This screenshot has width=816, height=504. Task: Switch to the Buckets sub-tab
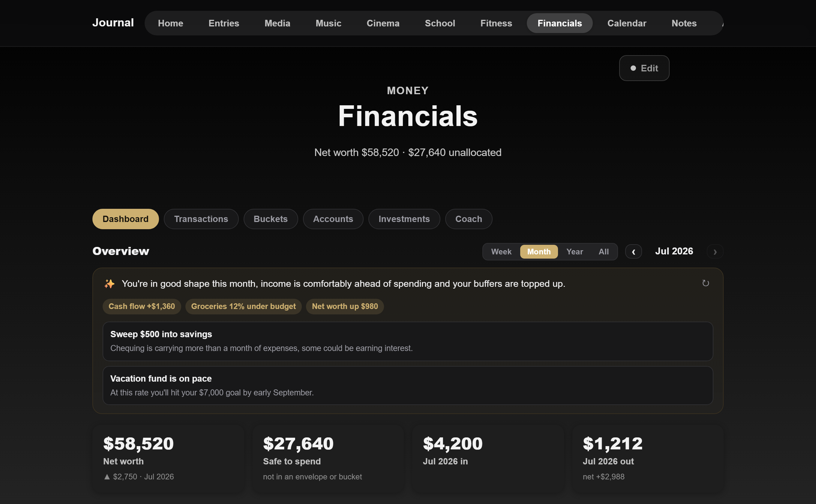[270, 219]
